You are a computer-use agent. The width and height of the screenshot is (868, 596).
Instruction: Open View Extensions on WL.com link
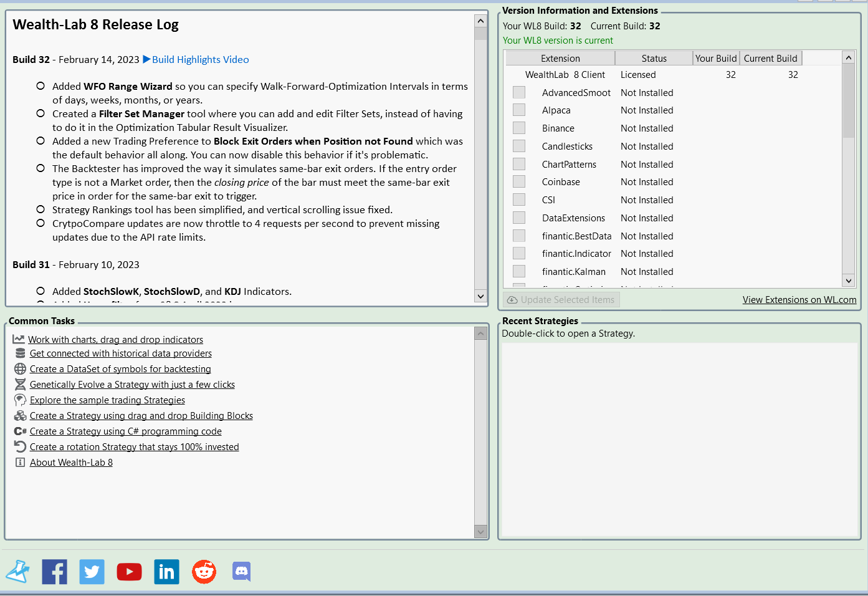(799, 300)
